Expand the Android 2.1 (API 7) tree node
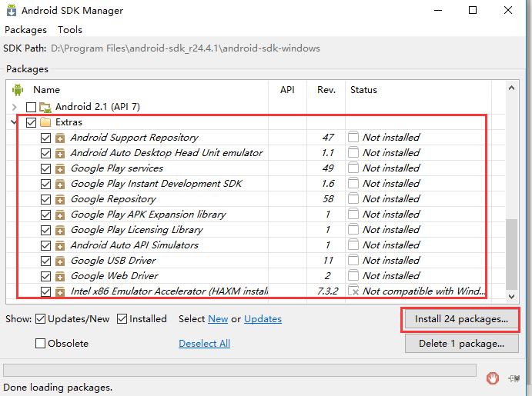The image size is (532, 396). (15, 108)
